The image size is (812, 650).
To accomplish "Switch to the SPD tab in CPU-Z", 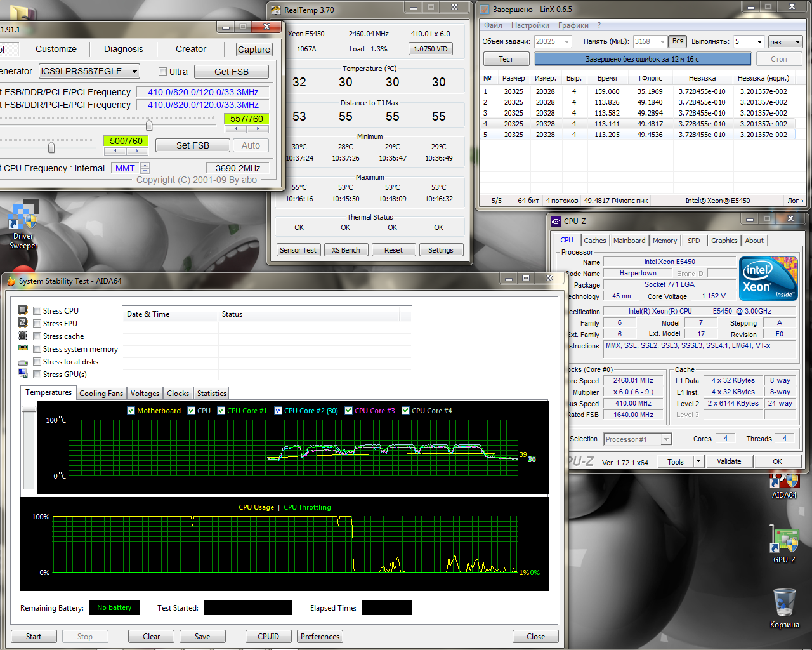I will point(694,241).
